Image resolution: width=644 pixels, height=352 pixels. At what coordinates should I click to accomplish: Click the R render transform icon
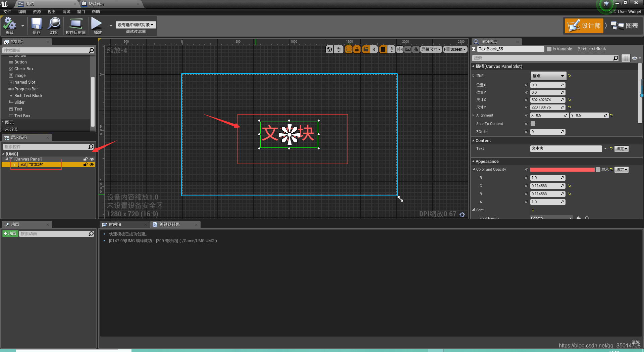(x=374, y=49)
